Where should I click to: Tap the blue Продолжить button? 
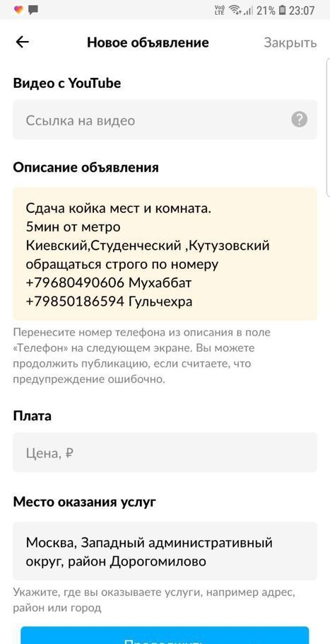165,637
